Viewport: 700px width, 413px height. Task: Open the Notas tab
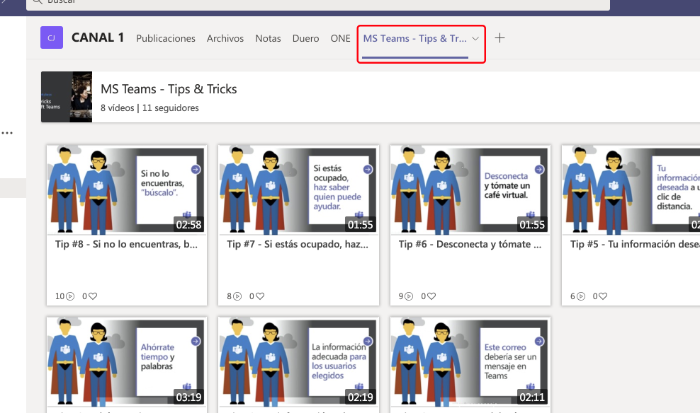tap(268, 38)
